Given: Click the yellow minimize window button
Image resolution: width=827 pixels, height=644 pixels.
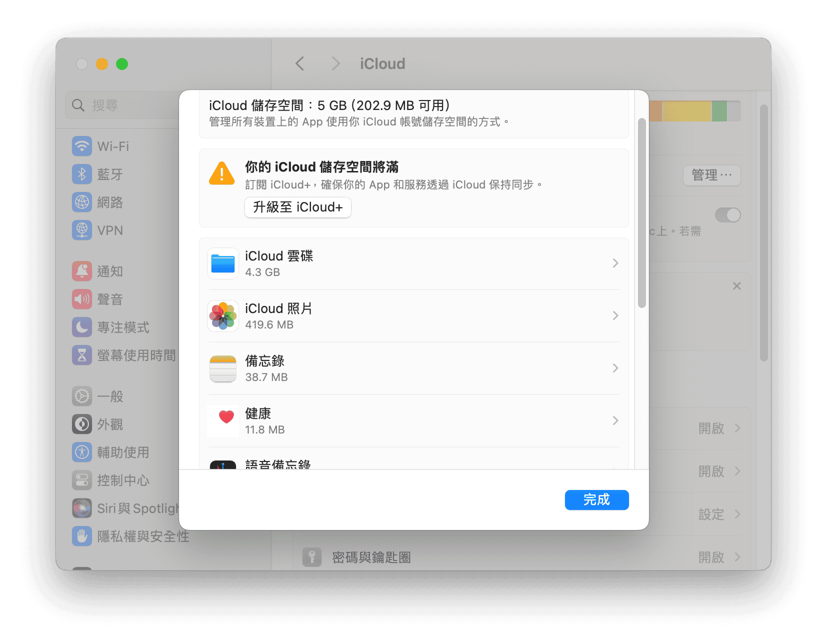Looking at the screenshot, I should (x=102, y=64).
